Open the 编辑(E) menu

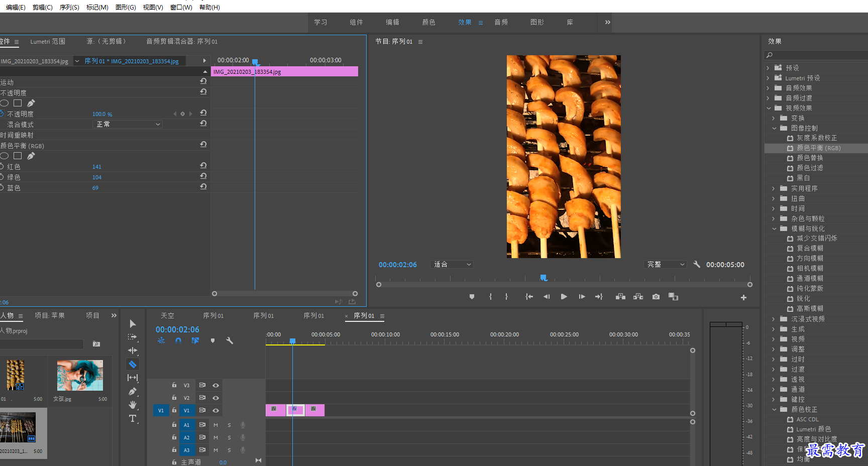pos(16,7)
